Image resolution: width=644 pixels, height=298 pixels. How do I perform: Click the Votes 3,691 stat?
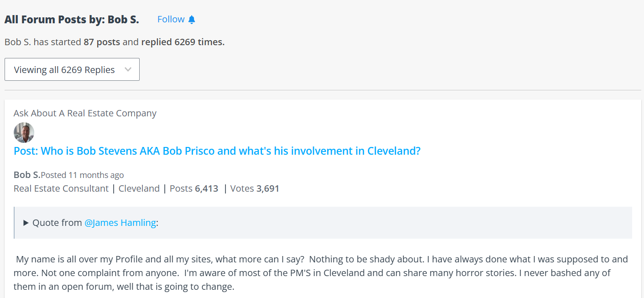(255, 188)
